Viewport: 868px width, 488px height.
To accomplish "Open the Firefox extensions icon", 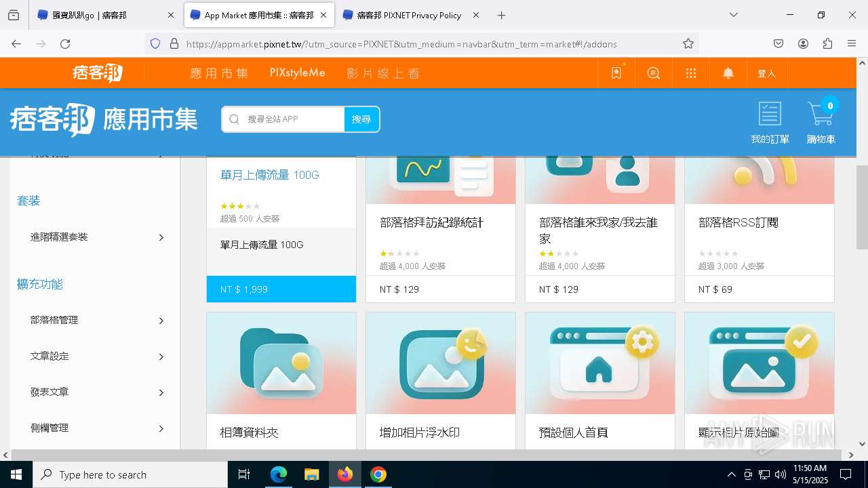I will click(x=827, y=43).
